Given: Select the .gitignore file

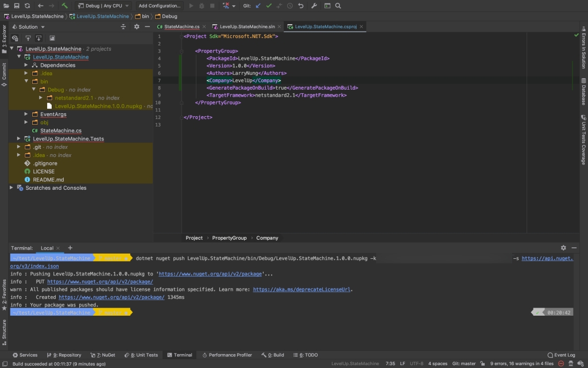Looking at the screenshot, I should tap(45, 163).
